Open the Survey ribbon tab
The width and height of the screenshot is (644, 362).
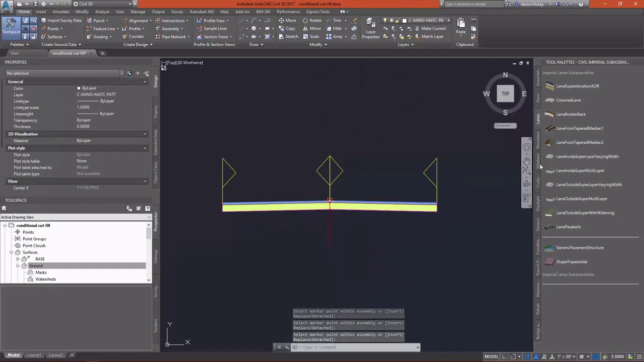point(177,12)
